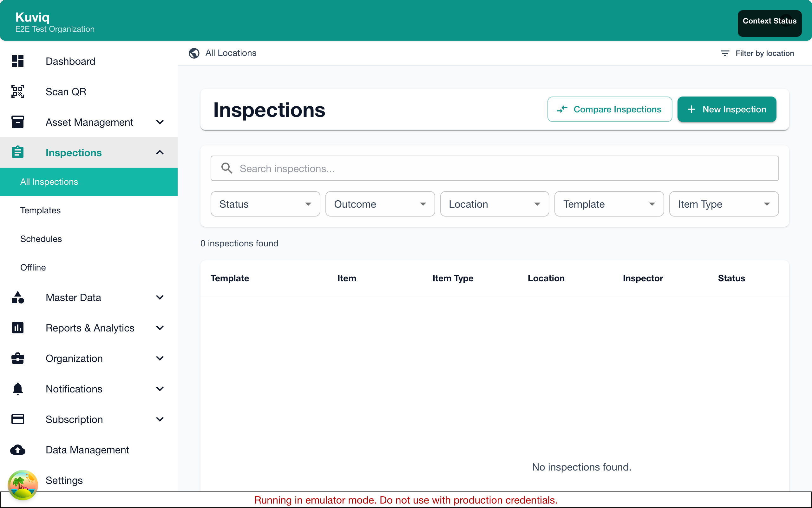812x508 pixels.
Task: Click the filter lines icon by location
Action: pos(725,53)
